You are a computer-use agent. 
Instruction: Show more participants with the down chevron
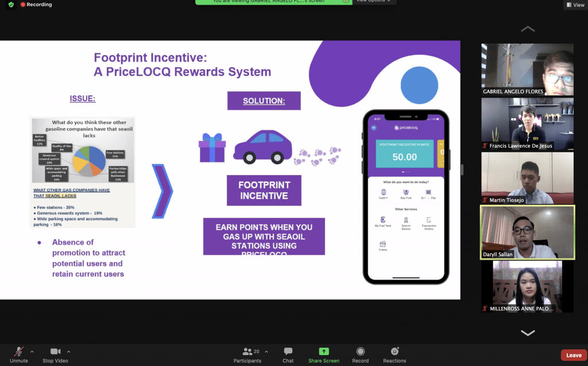point(528,333)
